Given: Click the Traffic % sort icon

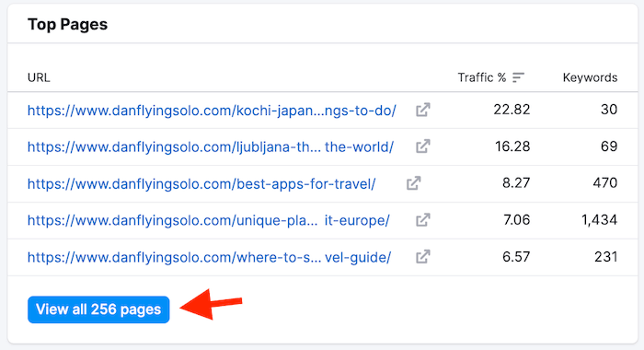Looking at the screenshot, I should click(x=518, y=77).
